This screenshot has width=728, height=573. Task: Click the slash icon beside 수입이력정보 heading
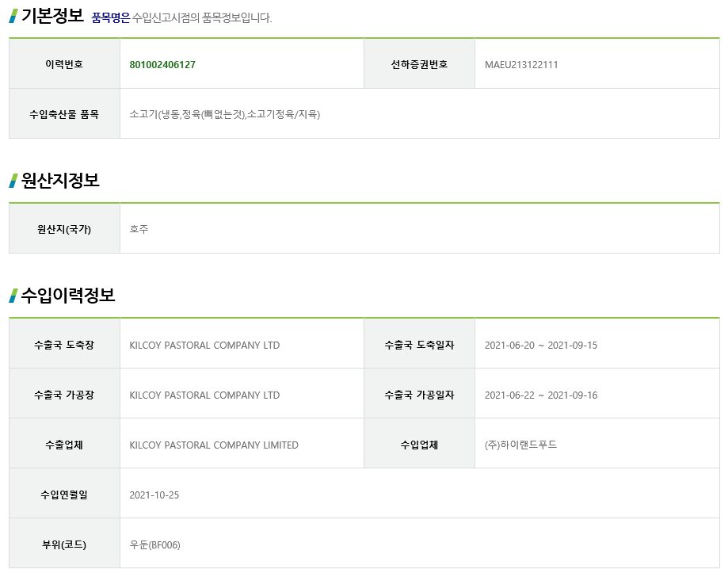pos(13,296)
